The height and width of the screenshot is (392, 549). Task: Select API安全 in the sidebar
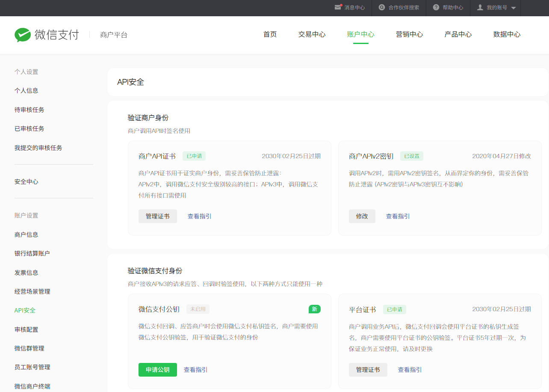(x=25, y=310)
